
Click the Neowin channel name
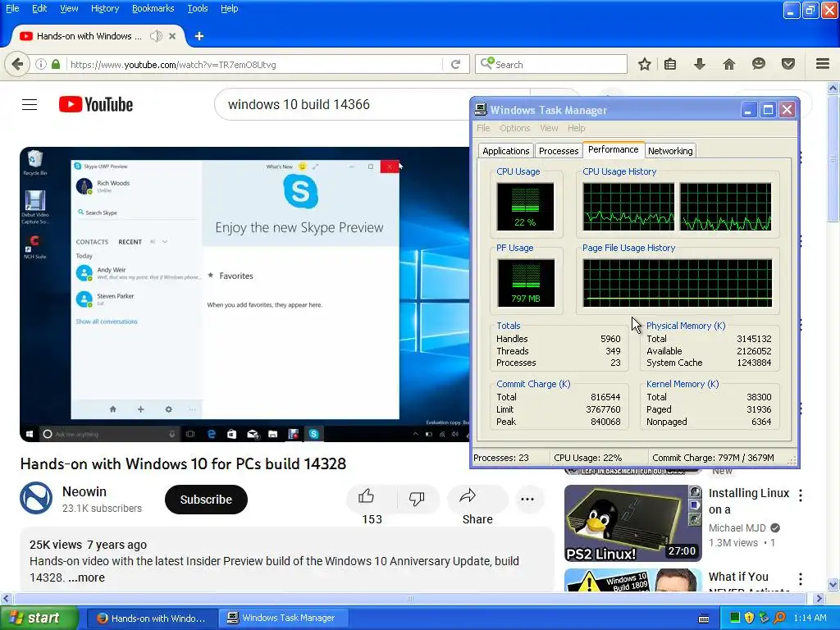coord(84,491)
